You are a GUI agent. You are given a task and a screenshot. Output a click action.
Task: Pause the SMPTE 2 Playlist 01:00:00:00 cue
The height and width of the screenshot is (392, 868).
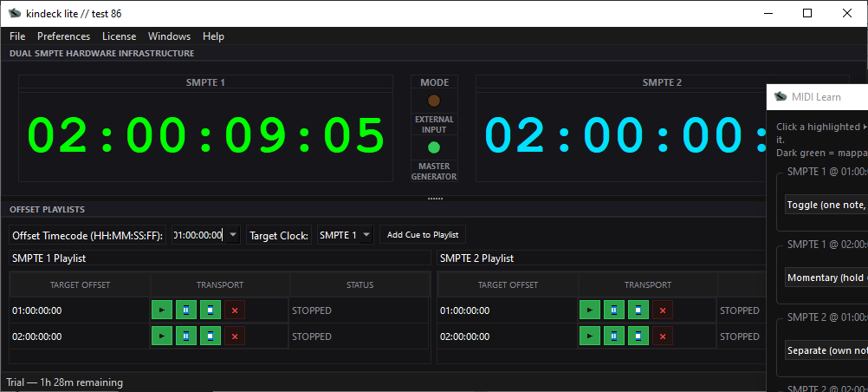coord(614,310)
